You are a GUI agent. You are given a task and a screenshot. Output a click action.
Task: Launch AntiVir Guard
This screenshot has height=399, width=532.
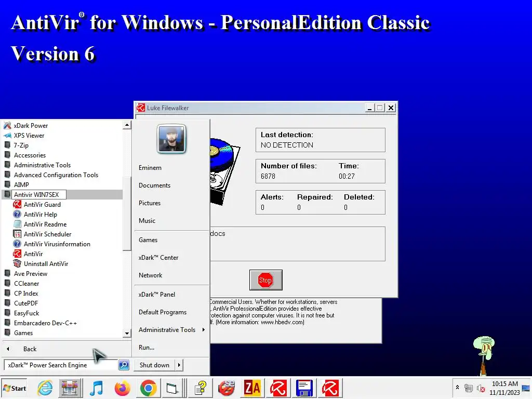coord(42,205)
